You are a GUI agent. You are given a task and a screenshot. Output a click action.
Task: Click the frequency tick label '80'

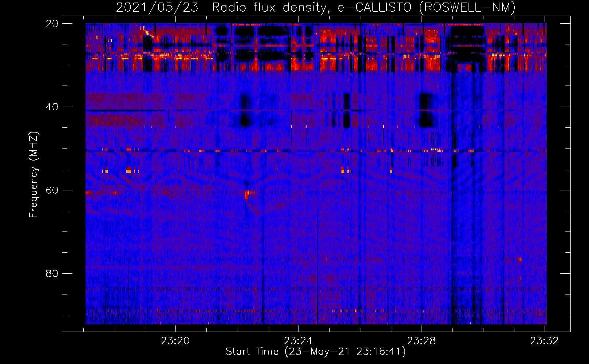click(52, 273)
